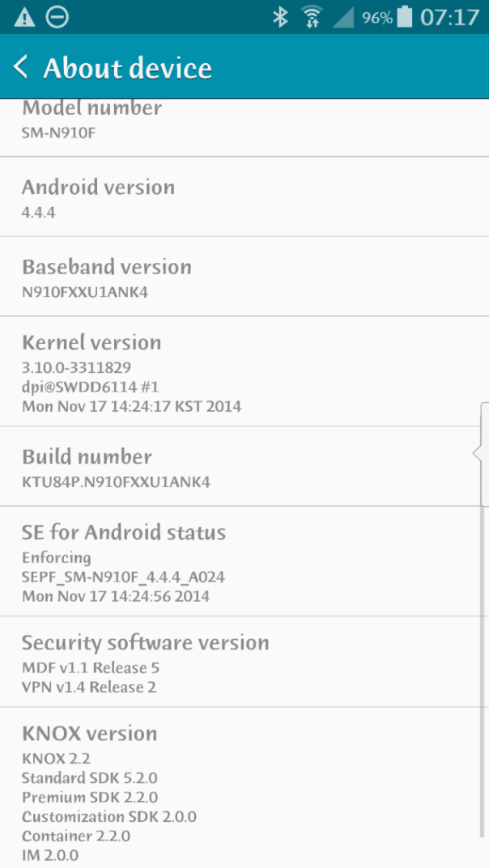This screenshot has height=868, width=489.
Task: Tap the mobile signal strength icon
Action: (x=342, y=17)
